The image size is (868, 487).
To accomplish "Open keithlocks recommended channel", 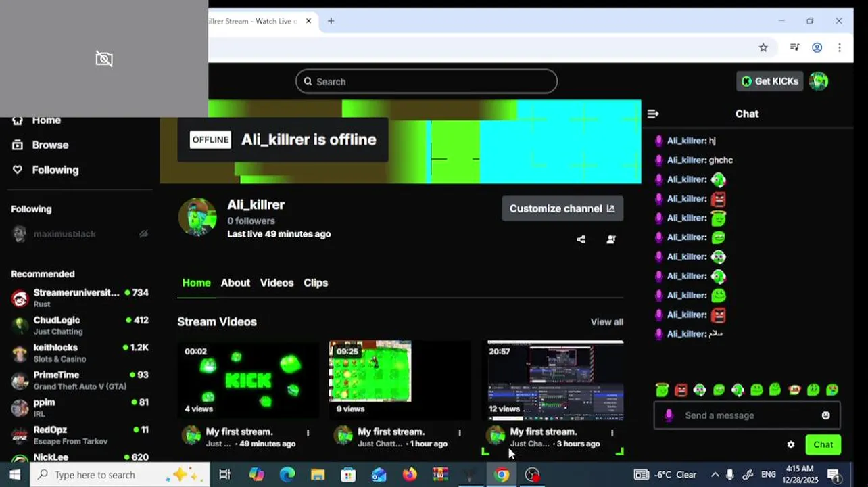I will point(80,352).
